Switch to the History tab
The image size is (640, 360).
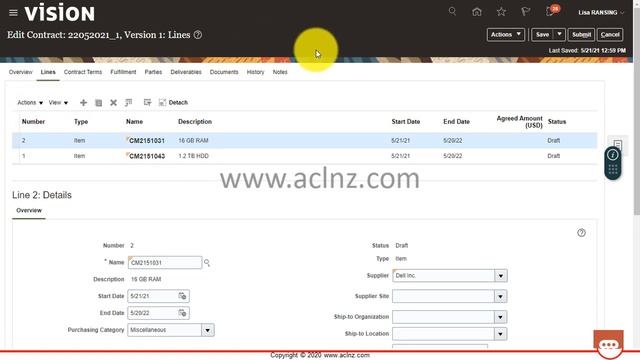click(256, 72)
